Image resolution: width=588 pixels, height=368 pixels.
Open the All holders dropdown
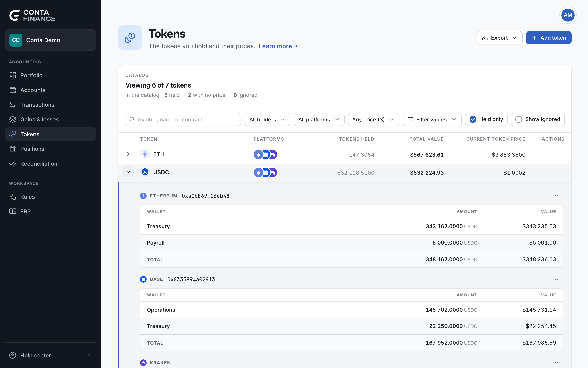tap(267, 120)
